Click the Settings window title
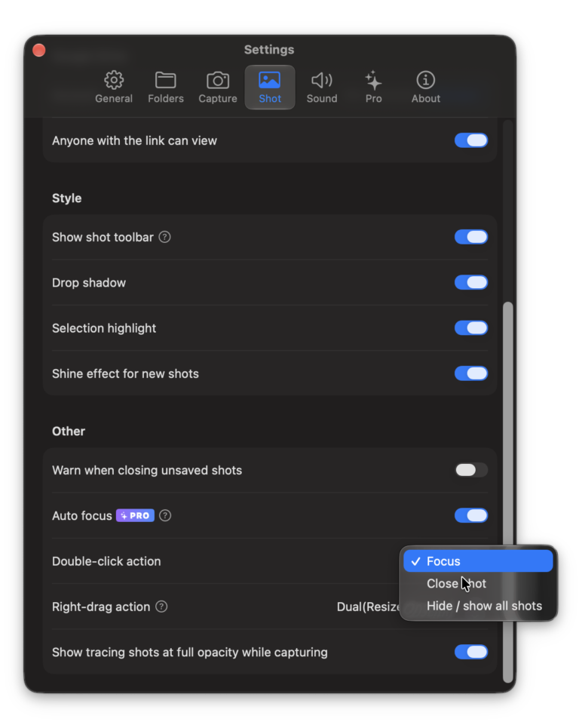 tap(269, 50)
